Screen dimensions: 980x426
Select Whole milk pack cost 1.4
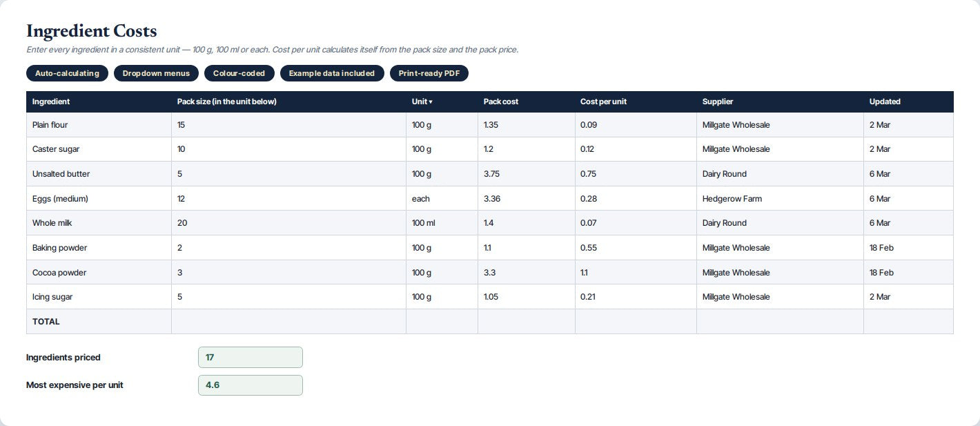point(526,223)
